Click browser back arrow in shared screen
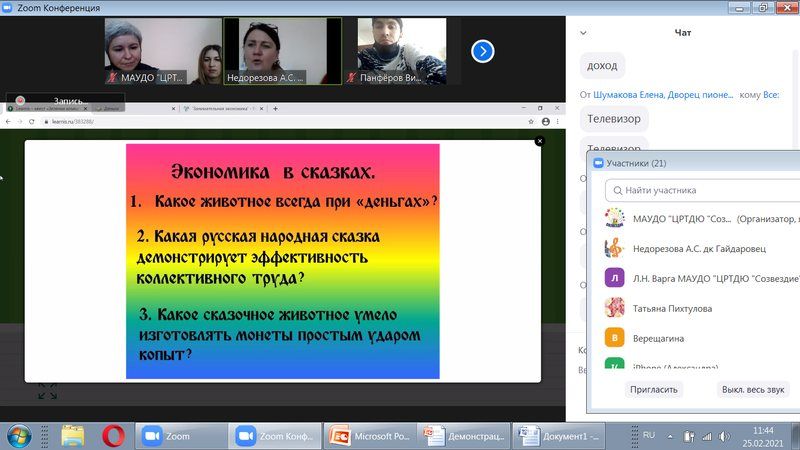The height and width of the screenshot is (450, 800). tap(8, 121)
